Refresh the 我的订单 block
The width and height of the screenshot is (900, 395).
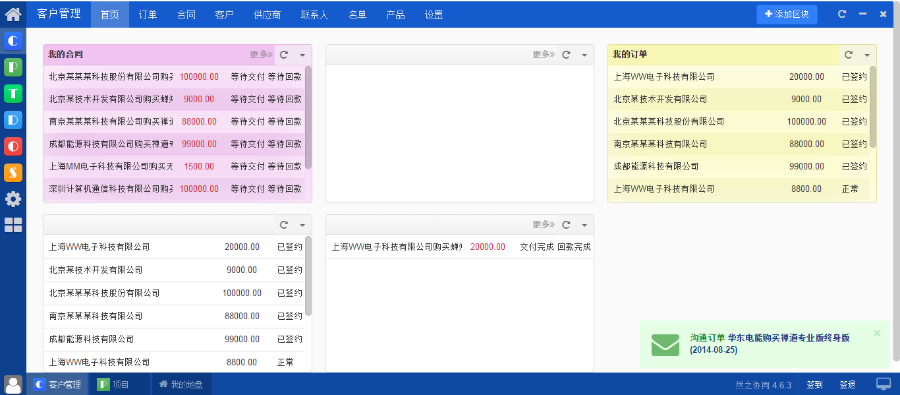click(848, 55)
